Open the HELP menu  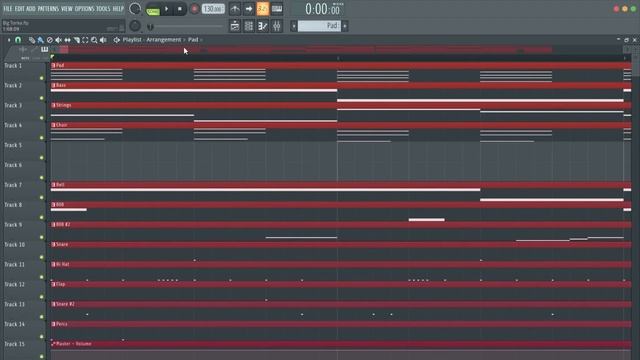pyautogui.click(x=118, y=9)
